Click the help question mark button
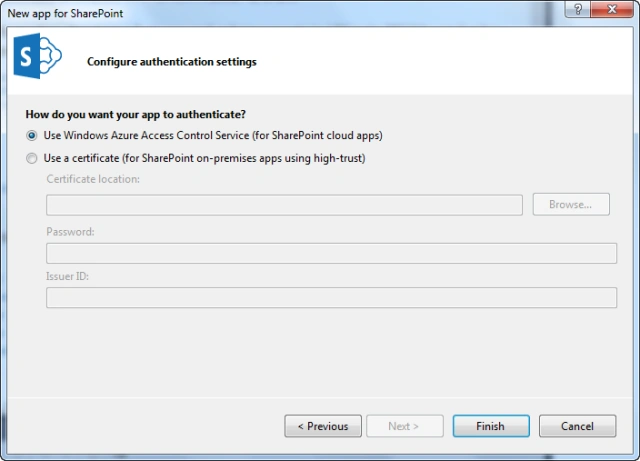The height and width of the screenshot is (461, 640). click(x=577, y=9)
